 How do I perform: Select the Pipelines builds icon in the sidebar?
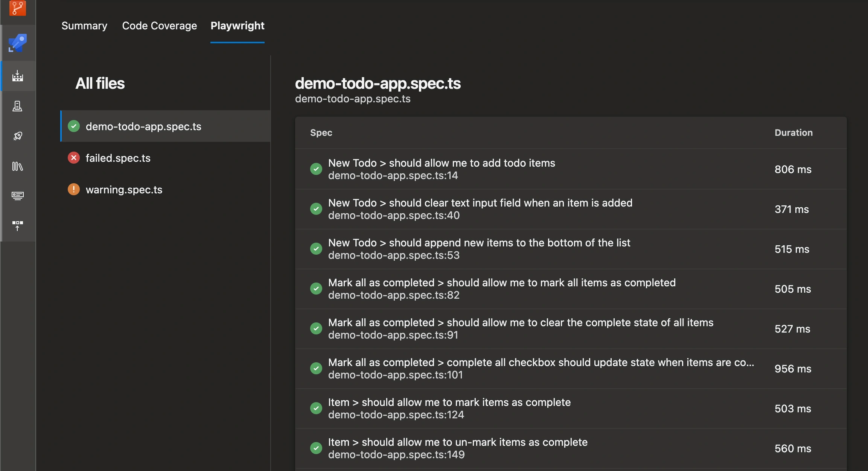tap(18, 76)
